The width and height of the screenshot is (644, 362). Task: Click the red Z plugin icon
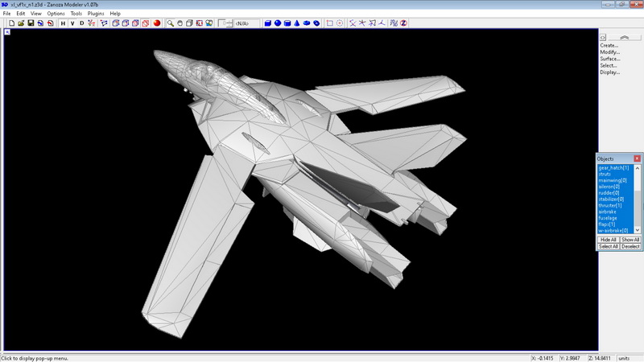click(x=404, y=23)
